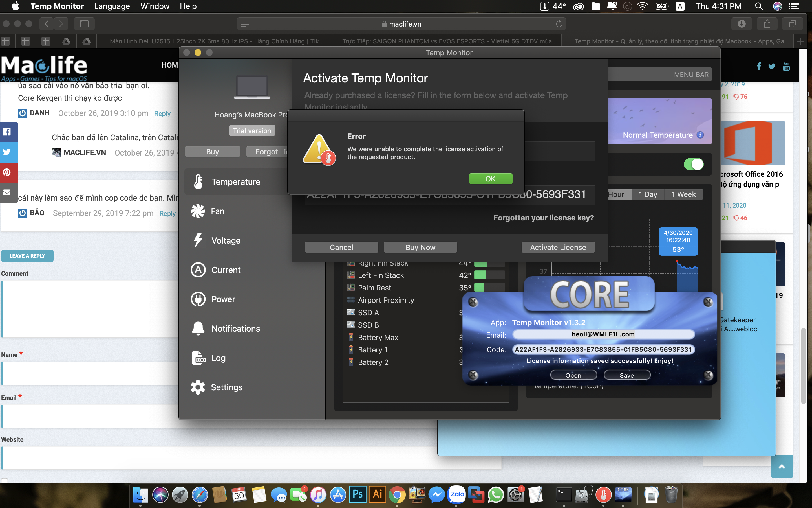Click Safari reload page icon

(x=559, y=23)
